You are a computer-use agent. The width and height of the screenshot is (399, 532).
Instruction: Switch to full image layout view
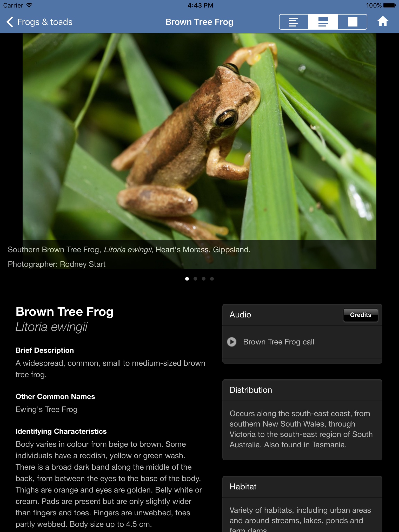click(353, 22)
